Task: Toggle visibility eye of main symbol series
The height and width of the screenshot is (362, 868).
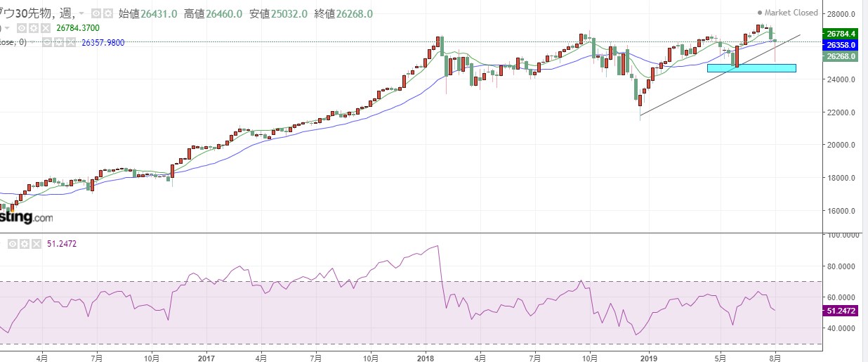Action: tap(96, 13)
